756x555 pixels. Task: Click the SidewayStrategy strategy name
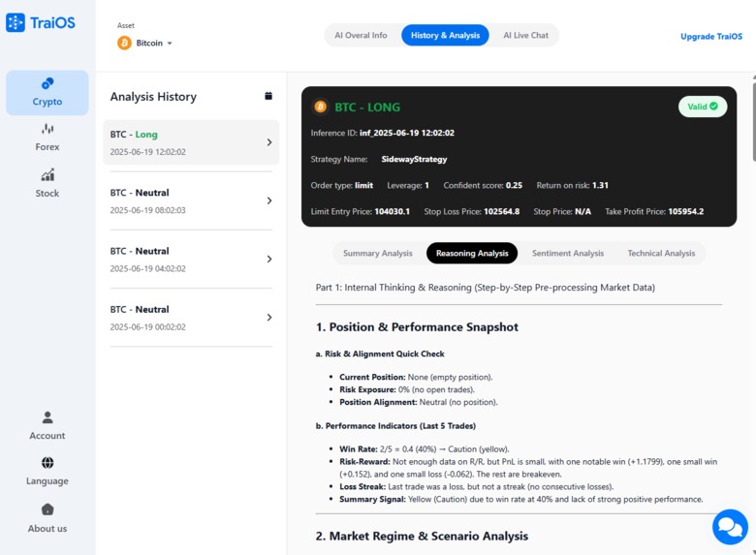click(x=414, y=159)
